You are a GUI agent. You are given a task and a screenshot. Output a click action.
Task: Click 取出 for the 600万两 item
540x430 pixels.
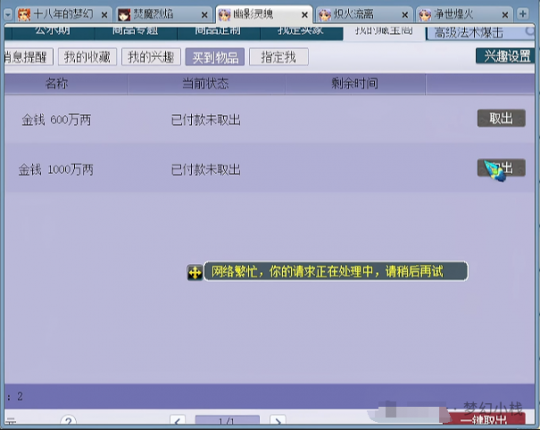[501, 118]
